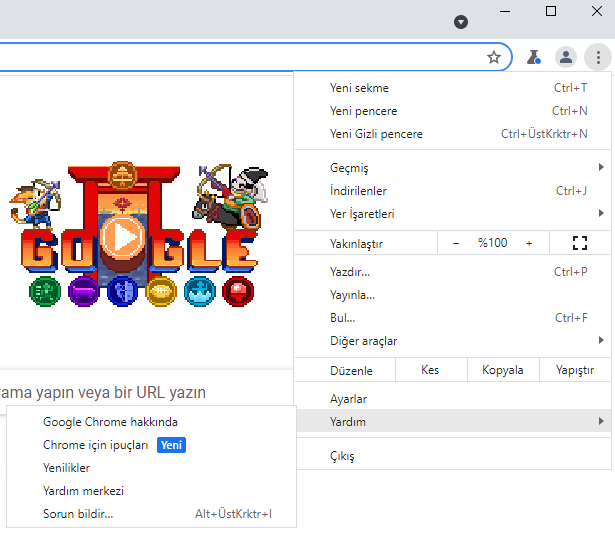Open Google Chrome hakkında
Screen dimensions: 615x542
pyautogui.click(x=151, y=422)
